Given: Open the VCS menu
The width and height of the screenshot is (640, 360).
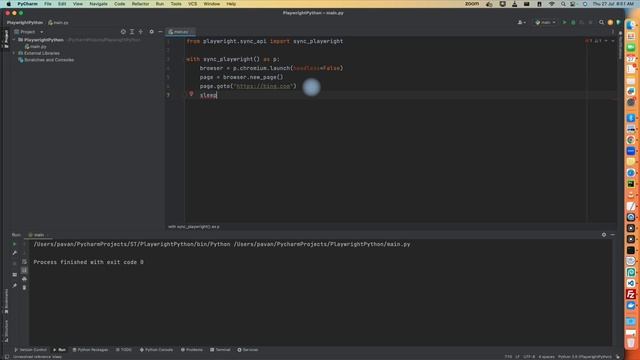Looking at the screenshot, I should [x=192, y=4].
